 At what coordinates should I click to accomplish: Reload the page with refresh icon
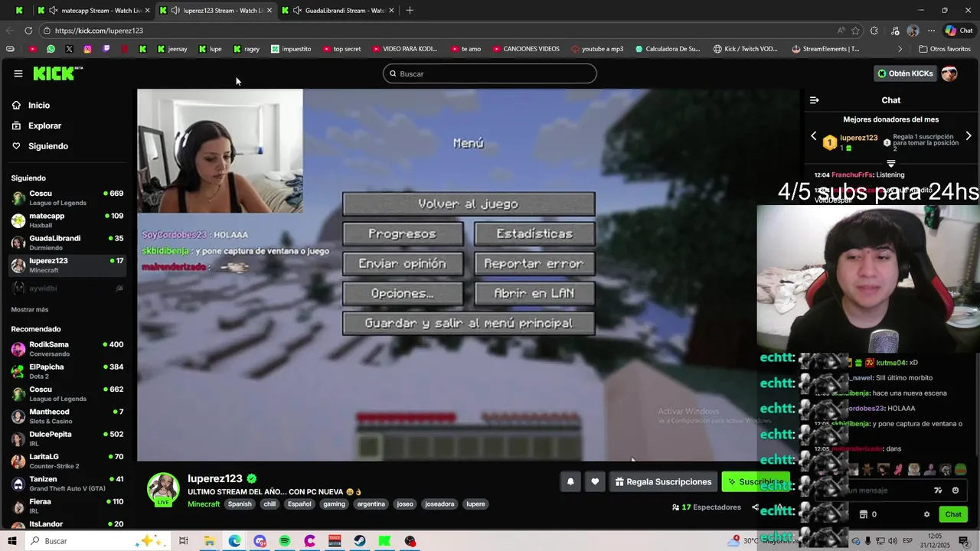(28, 31)
